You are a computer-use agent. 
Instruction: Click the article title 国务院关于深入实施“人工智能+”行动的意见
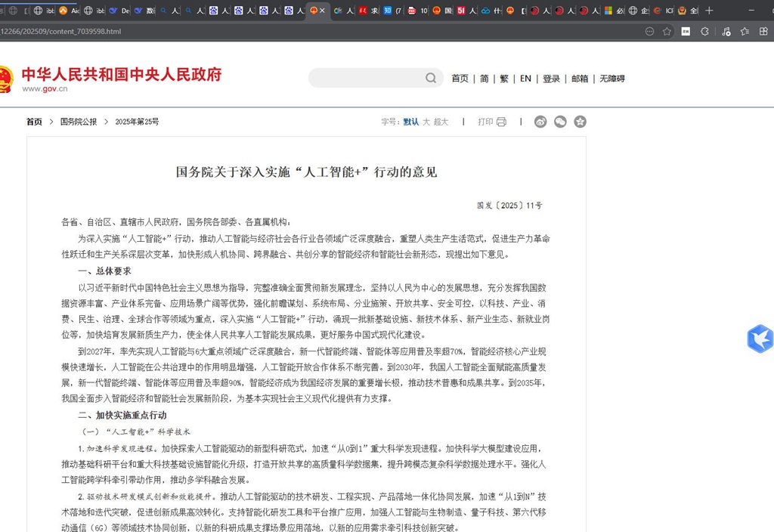[306, 172]
